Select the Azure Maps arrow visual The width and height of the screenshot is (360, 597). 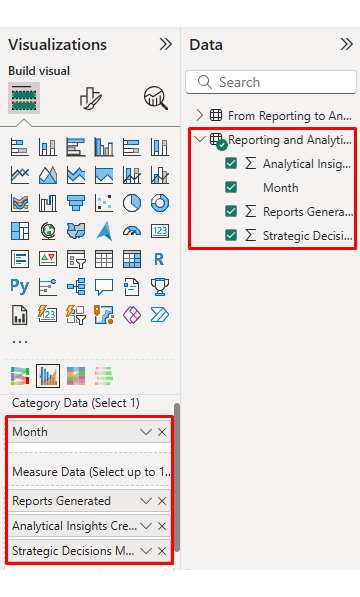pyautogui.click(x=104, y=231)
